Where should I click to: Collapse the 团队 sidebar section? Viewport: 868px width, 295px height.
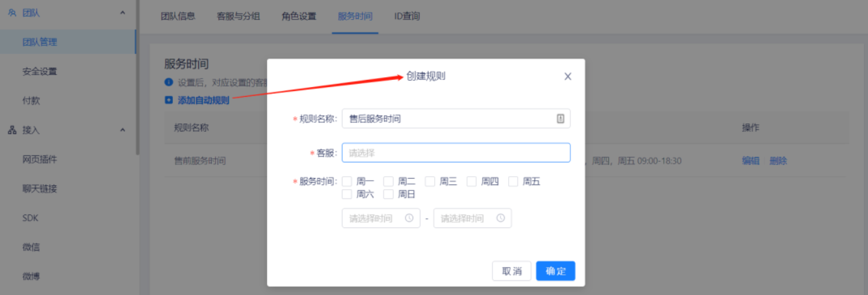click(x=123, y=12)
